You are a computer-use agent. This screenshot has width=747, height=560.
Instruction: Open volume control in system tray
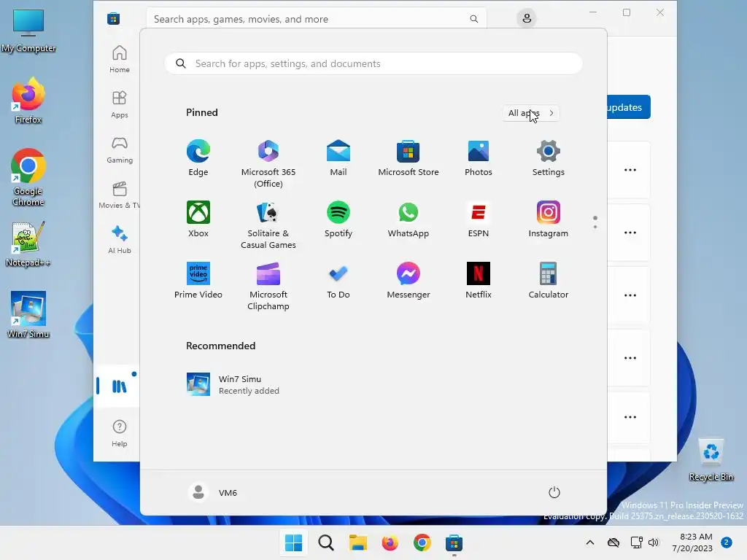pos(654,542)
